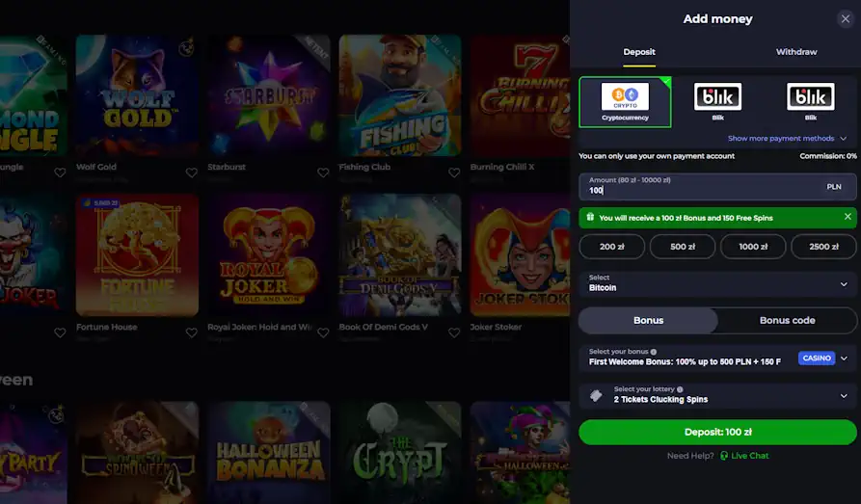Open the First Welcome Bonus dropdown
Viewport: 861px width, 504px height.
(717, 358)
